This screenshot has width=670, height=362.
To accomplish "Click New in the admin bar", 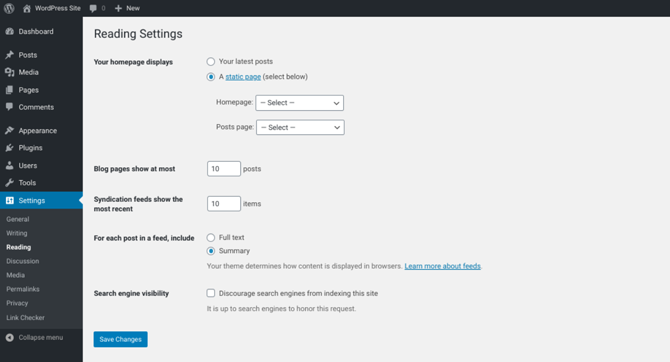I will click(x=133, y=8).
